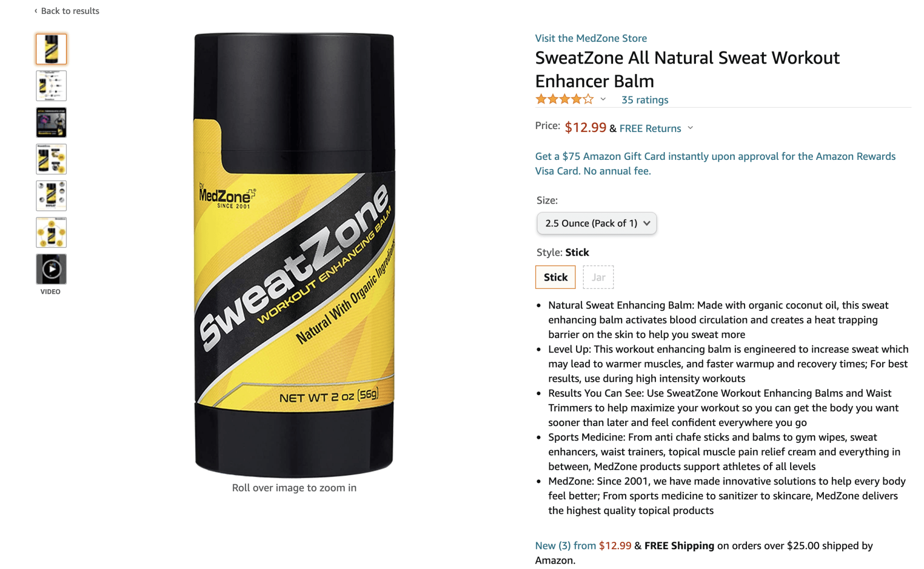Click the star rating icons
Image resolution: width=924 pixels, height=569 pixels.
565,100
